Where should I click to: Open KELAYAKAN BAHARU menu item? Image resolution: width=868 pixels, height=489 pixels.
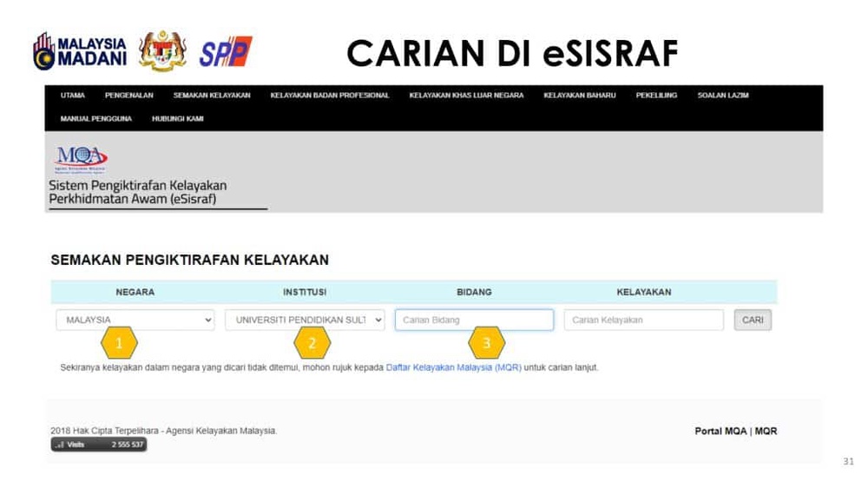[x=580, y=96]
